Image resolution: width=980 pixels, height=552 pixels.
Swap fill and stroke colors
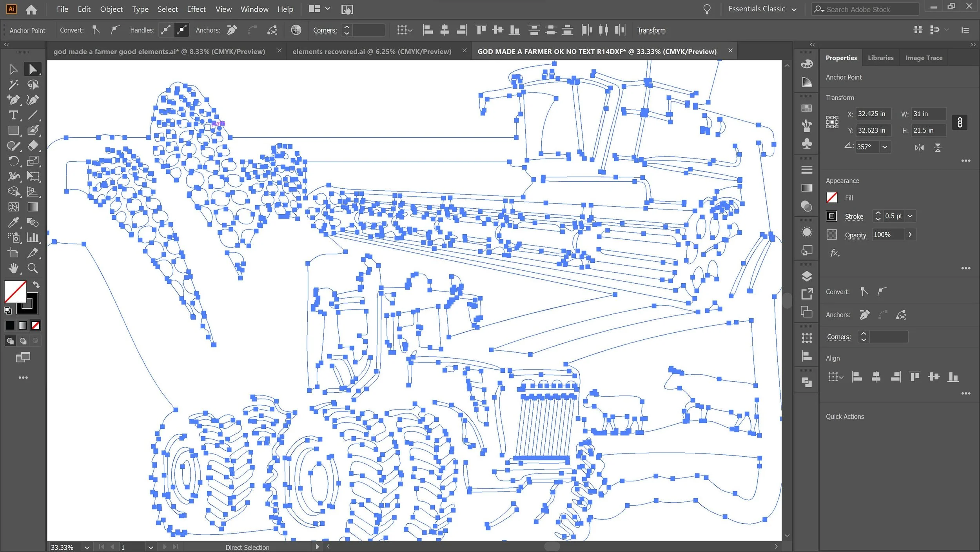36,285
